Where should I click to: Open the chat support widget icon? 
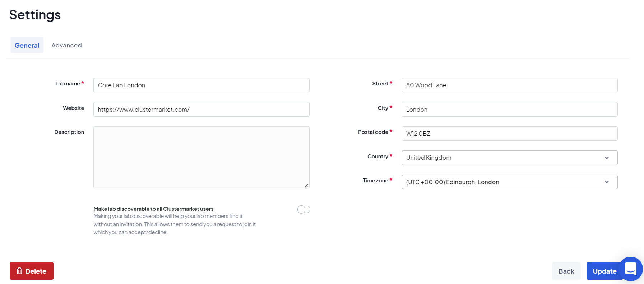[x=631, y=269]
